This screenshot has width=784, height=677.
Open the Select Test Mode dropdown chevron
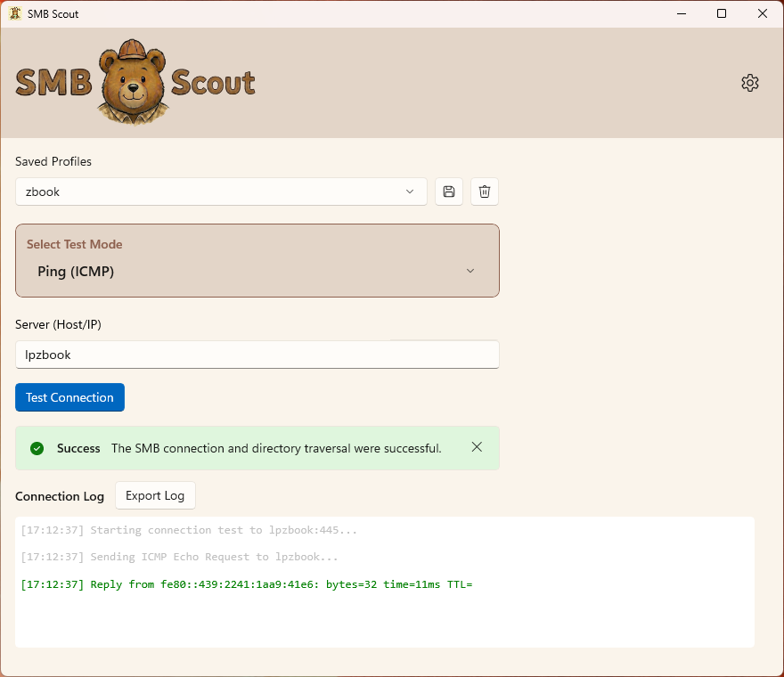(x=470, y=271)
